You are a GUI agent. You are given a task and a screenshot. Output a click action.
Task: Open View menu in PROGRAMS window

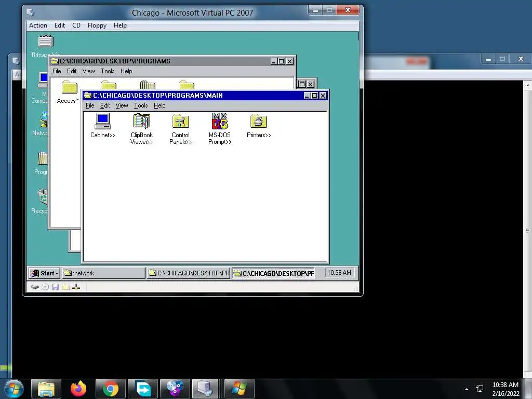(88, 71)
